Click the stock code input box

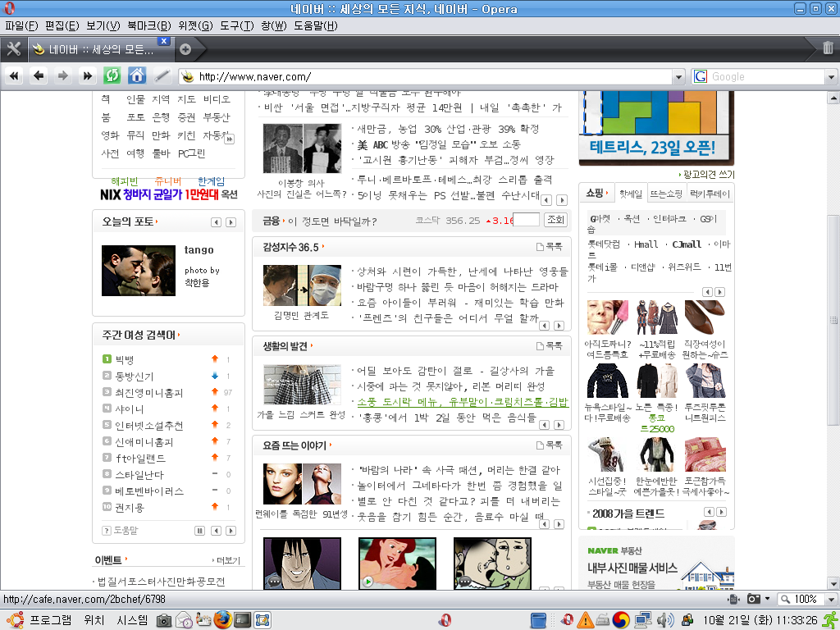[x=526, y=220]
